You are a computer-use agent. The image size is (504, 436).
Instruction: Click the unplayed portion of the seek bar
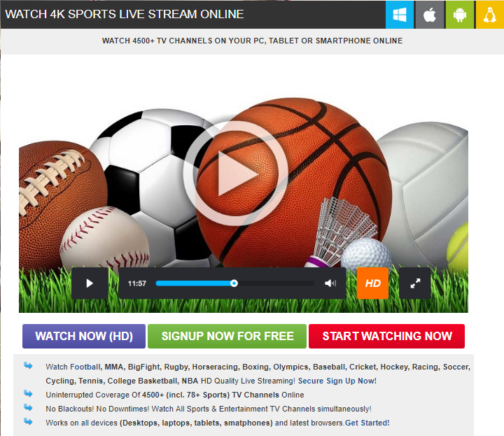coord(276,283)
